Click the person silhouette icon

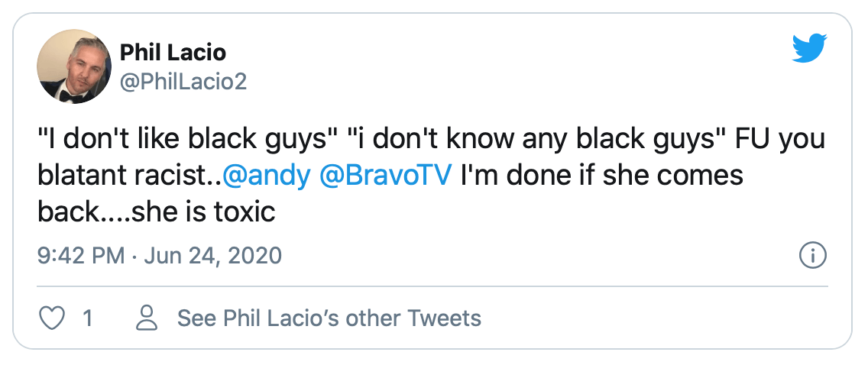tap(147, 318)
